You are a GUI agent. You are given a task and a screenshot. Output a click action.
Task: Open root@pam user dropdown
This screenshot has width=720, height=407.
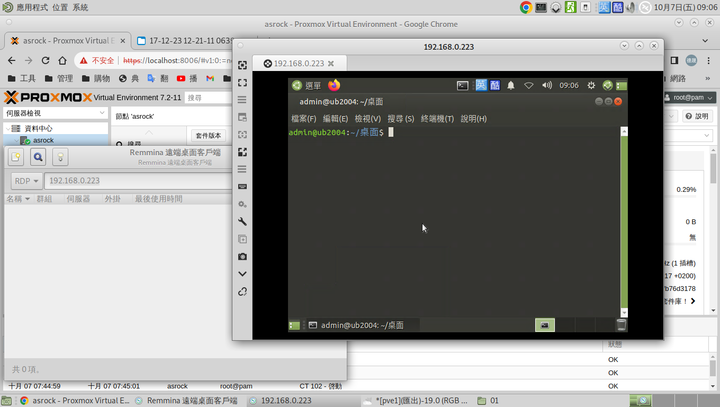689,97
